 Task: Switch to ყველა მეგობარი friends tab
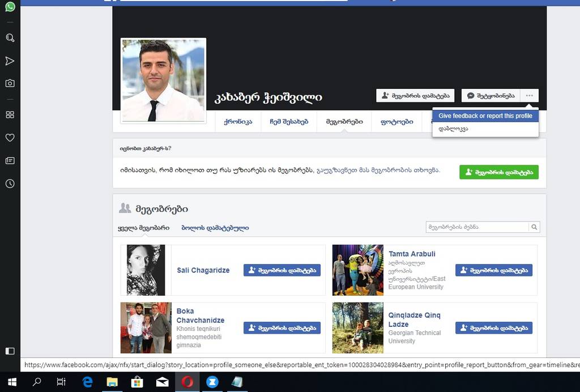coord(143,228)
